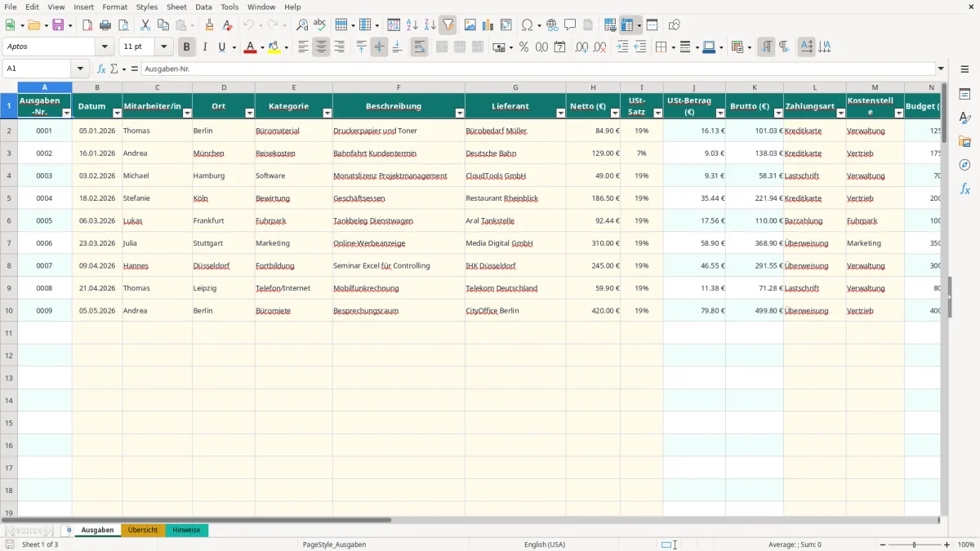The width and height of the screenshot is (980, 551).
Task: Open the Kategorie column filter dropdown
Action: coord(327,113)
